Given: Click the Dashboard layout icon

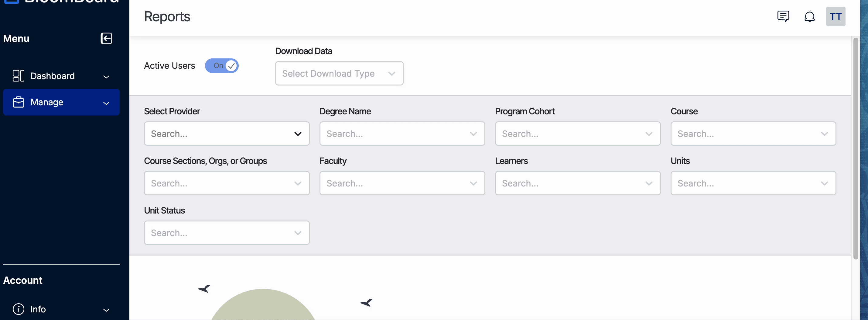Looking at the screenshot, I should pos(18,76).
